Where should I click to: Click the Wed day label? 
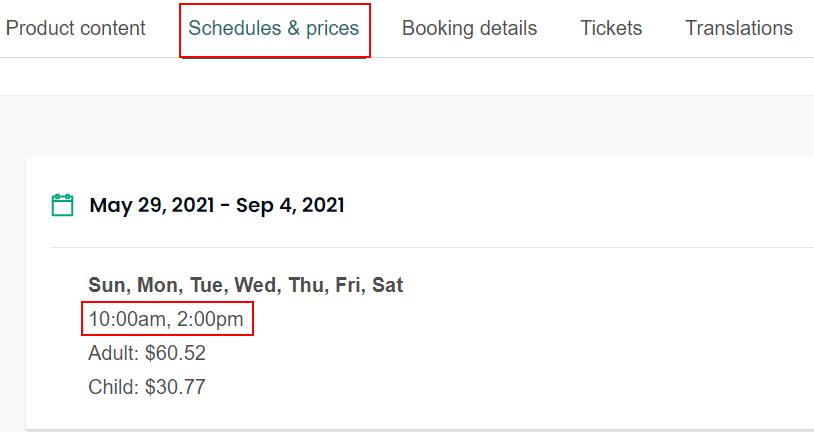255,286
